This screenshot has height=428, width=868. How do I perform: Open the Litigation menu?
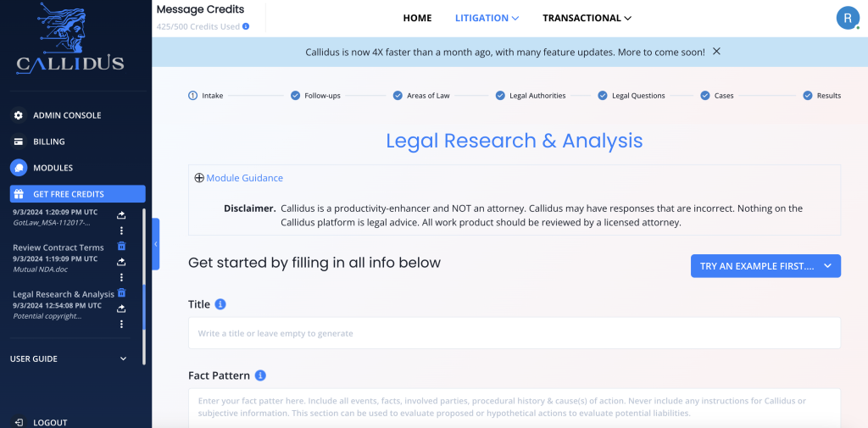tap(487, 18)
